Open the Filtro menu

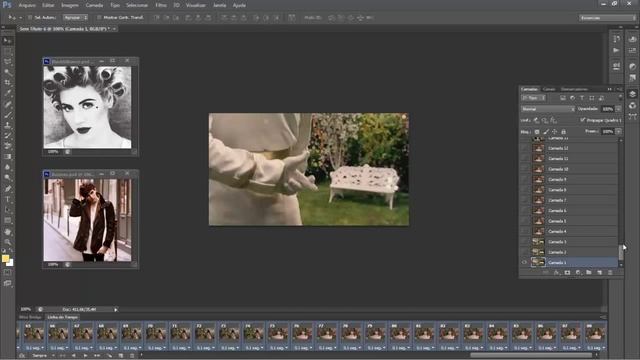pyautogui.click(x=161, y=5)
